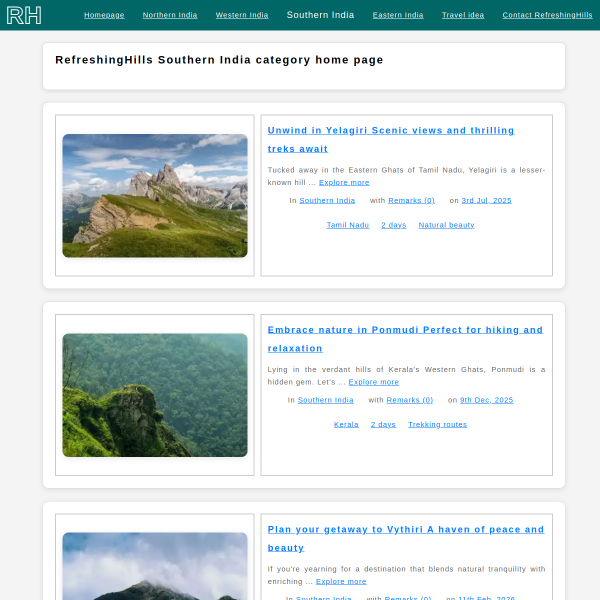Click Explore more in Yelagiri excerpt
The image size is (600, 600).
(x=344, y=183)
